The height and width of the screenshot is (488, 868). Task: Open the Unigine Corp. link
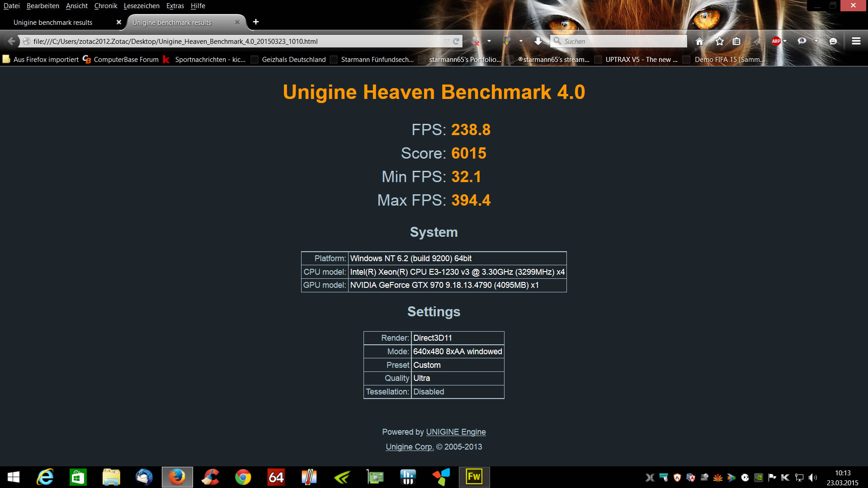(x=410, y=447)
